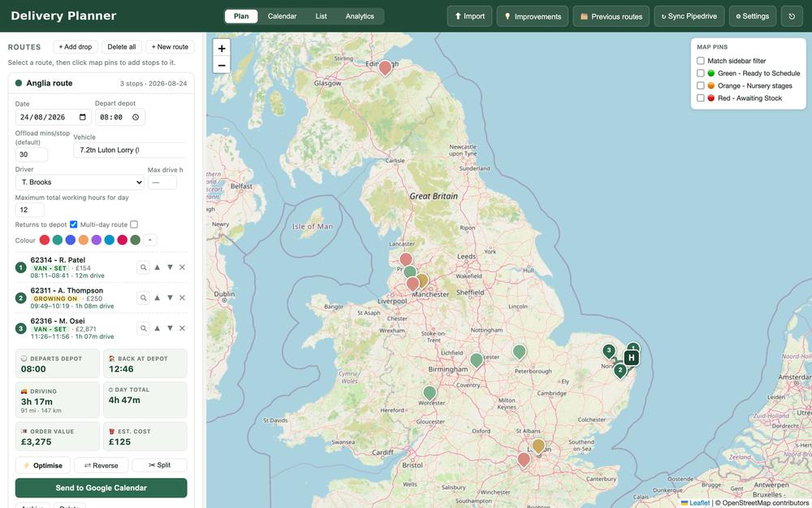Viewport: 812px width, 508px height.
Task: Uncheck Returns to depot
Action: click(74, 224)
